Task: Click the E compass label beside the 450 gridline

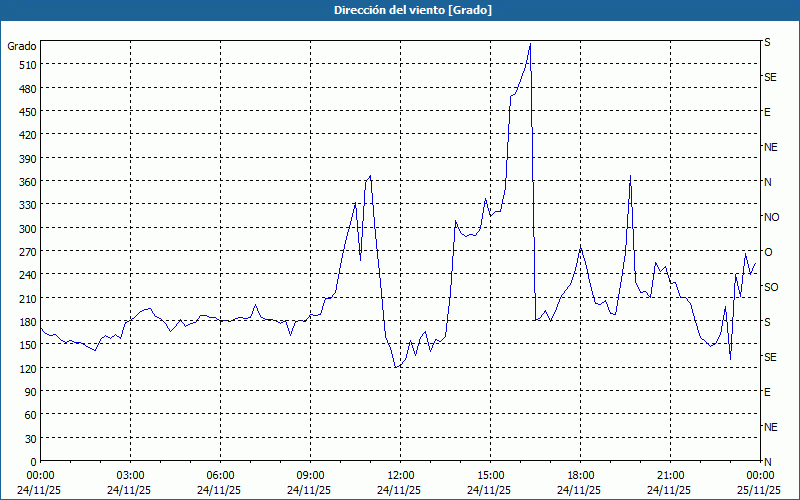Action: [767, 112]
